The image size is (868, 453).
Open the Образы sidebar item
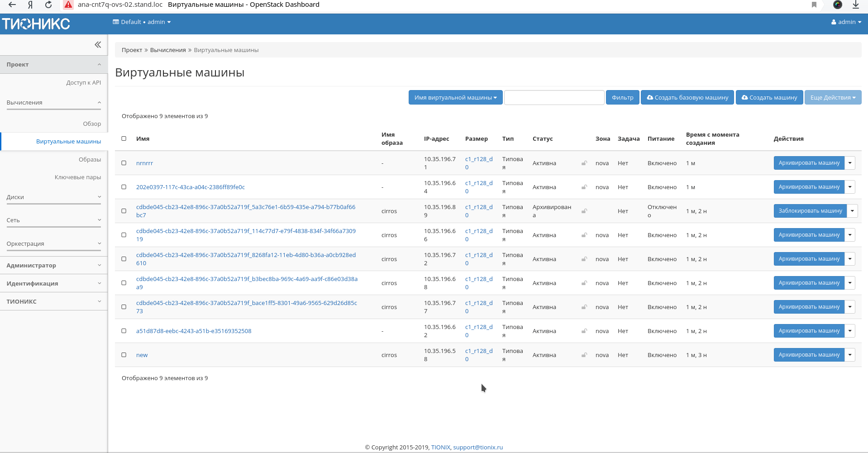[90, 159]
